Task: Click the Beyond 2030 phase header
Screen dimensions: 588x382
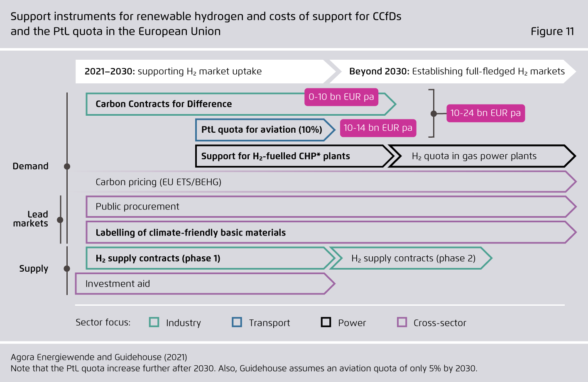Action: (453, 71)
